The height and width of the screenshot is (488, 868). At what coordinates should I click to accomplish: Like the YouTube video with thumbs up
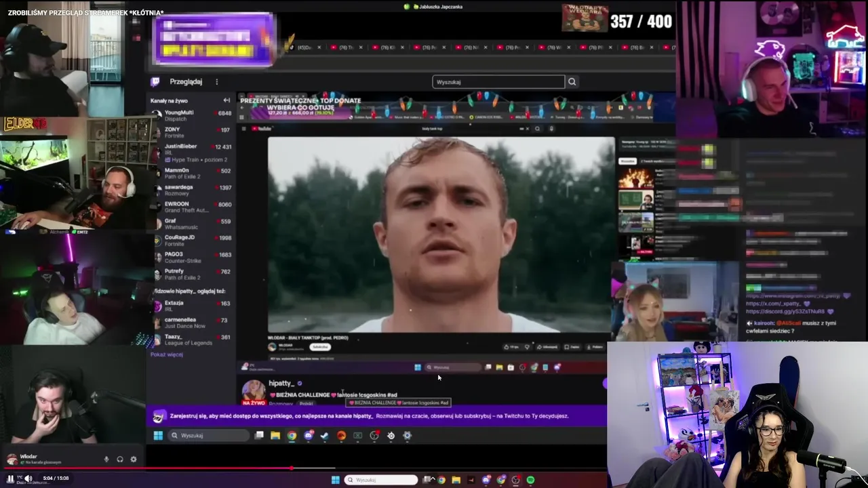[511, 347]
